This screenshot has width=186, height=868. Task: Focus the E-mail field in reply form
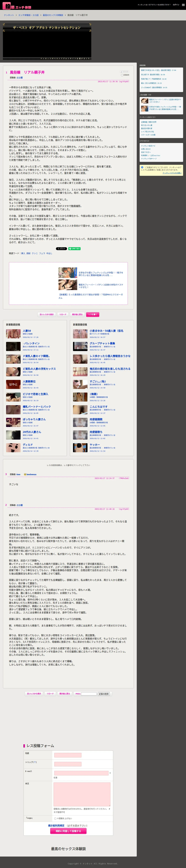[x=81, y=773]
